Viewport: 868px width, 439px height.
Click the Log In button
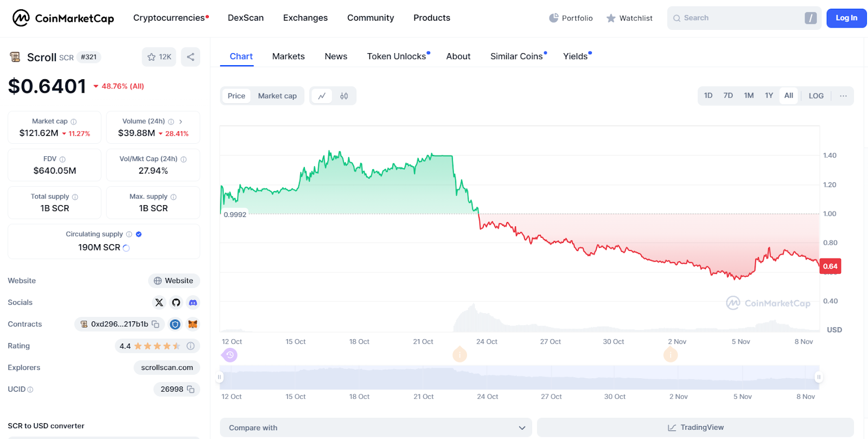[846, 18]
